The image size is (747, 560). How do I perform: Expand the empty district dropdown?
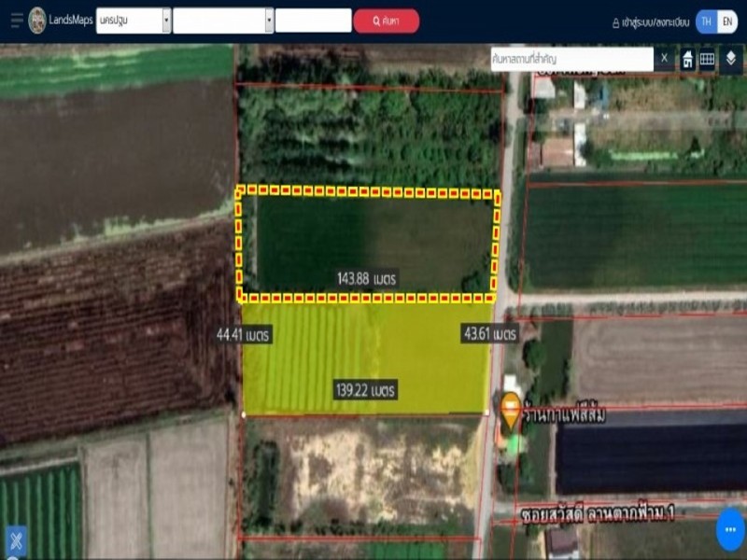223,21
